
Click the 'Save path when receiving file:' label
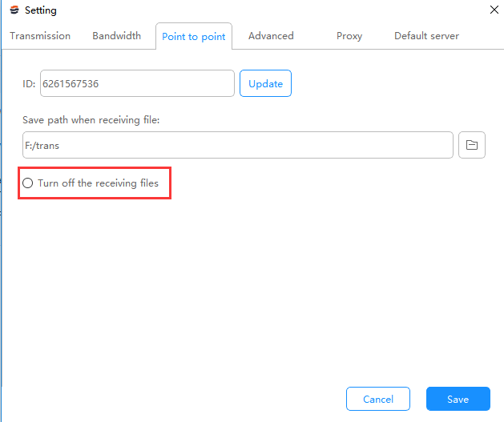91,120
